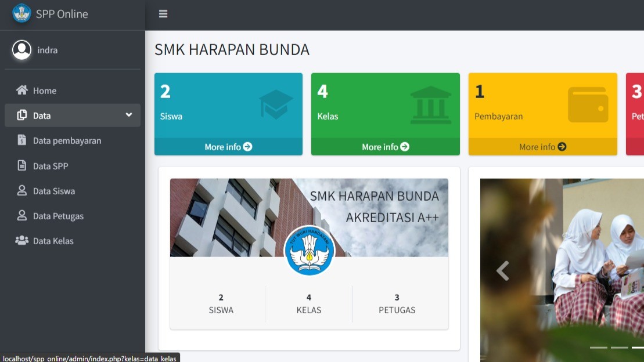The image size is (644, 362).
Task: Click the Data SPP document icon
Action: (21, 165)
